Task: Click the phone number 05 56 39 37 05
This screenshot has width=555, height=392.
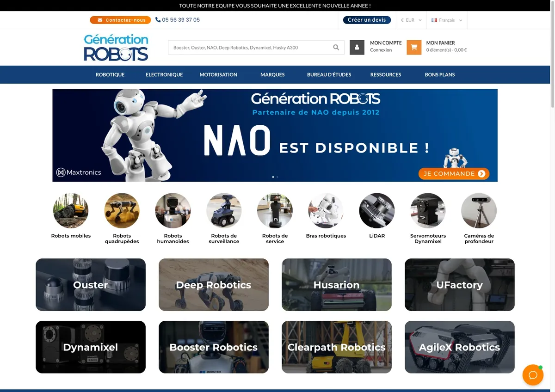Action: [x=181, y=20]
